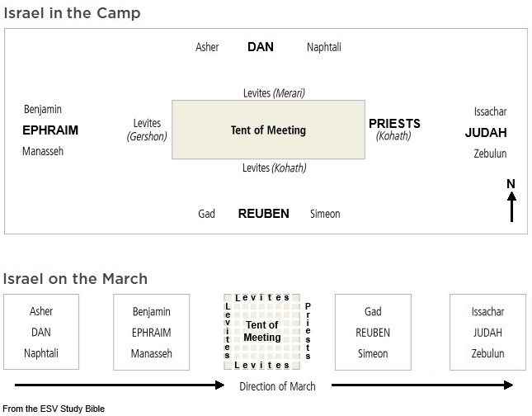Screen dimensions: 532x416
Task: Select Naphtali label in the Camp diagram
Action: (323, 48)
